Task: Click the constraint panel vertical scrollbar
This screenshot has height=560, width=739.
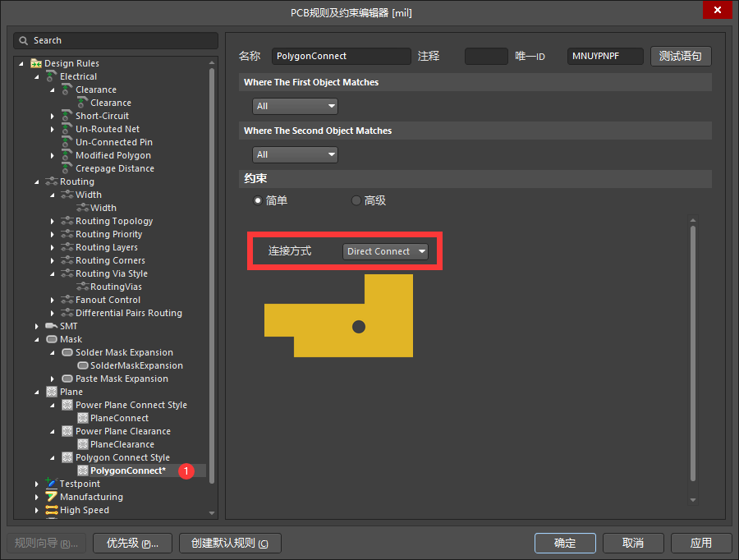Action: (x=693, y=354)
